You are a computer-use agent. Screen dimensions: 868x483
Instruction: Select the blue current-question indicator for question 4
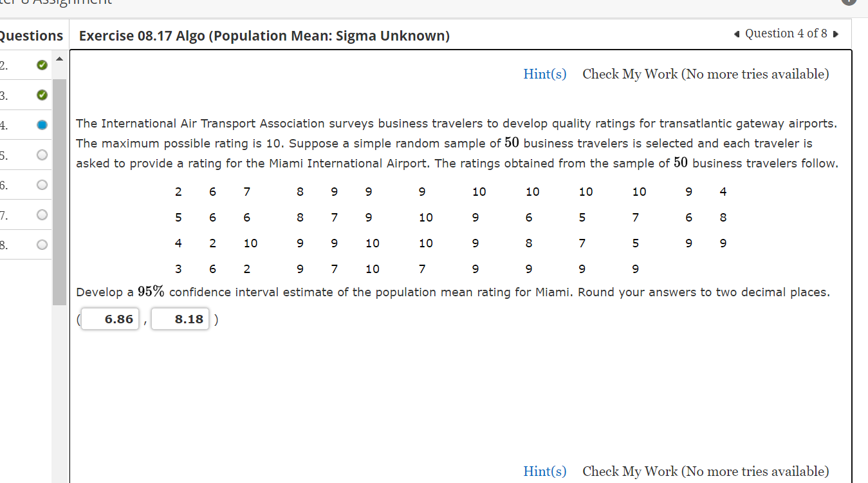[x=42, y=125]
